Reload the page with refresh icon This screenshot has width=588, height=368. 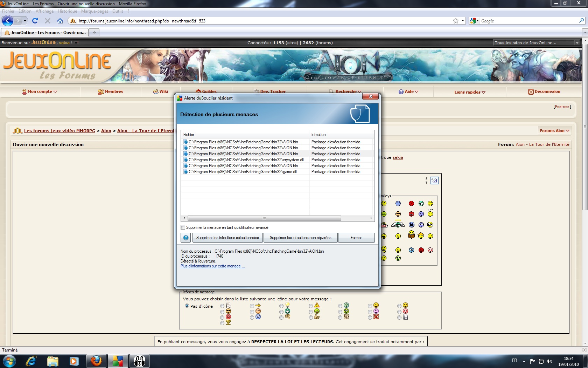[35, 21]
